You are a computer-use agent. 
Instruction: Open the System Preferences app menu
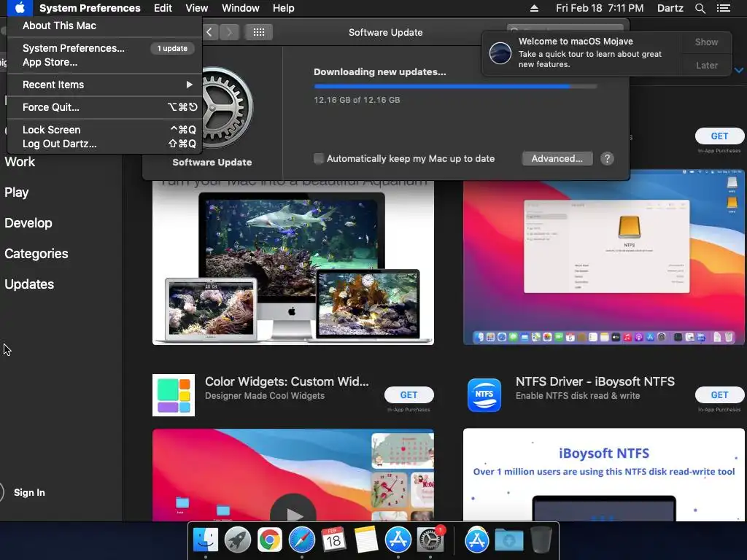pyautogui.click(x=90, y=8)
